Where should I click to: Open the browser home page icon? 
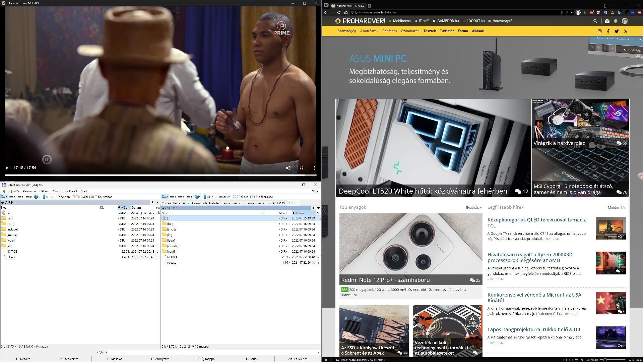point(346,12)
